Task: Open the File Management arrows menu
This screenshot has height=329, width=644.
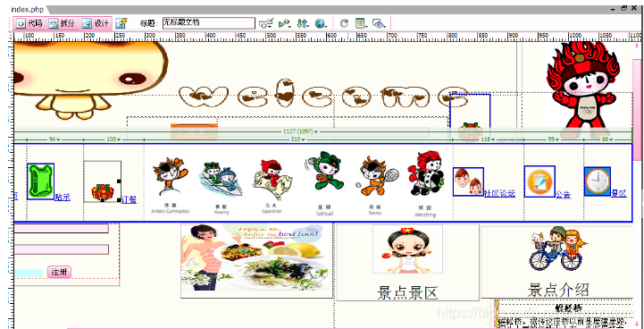Action: 303,24
